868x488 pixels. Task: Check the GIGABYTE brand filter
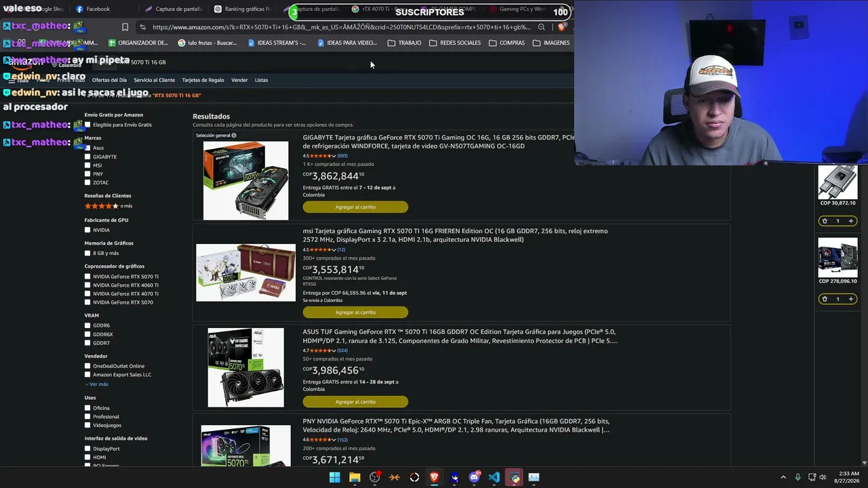pyautogui.click(x=87, y=157)
